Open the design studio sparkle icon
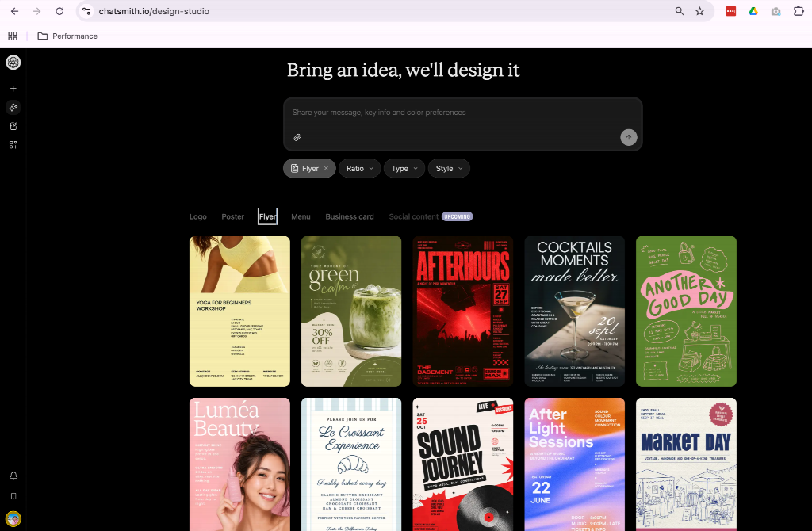The width and height of the screenshot is (812, 531). coord(13,107)
